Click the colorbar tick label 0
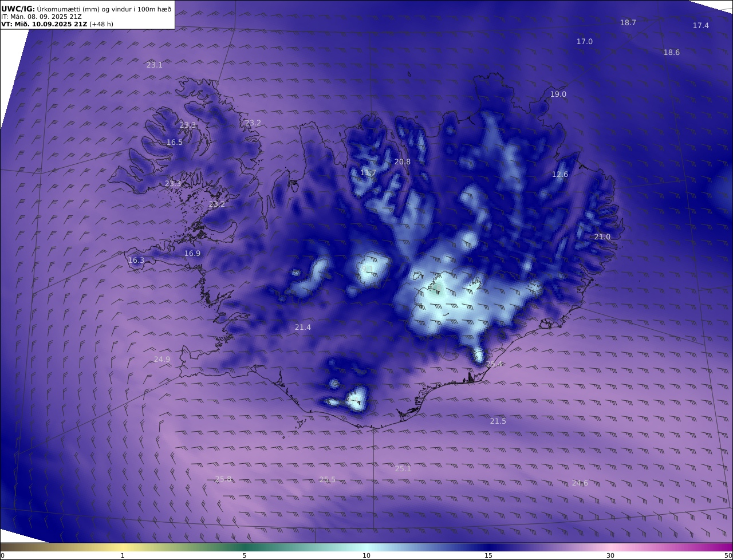Screen dimensions: 733x560 pos(2,555)
